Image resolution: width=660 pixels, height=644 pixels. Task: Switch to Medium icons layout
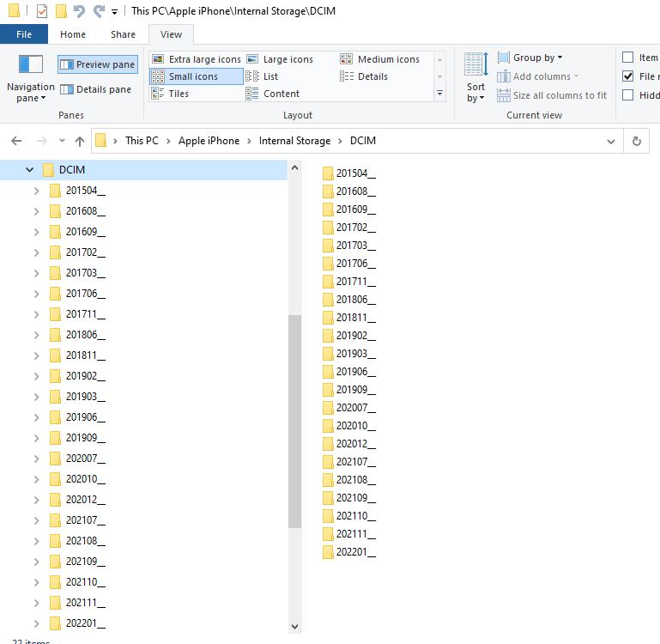point(379,59)
